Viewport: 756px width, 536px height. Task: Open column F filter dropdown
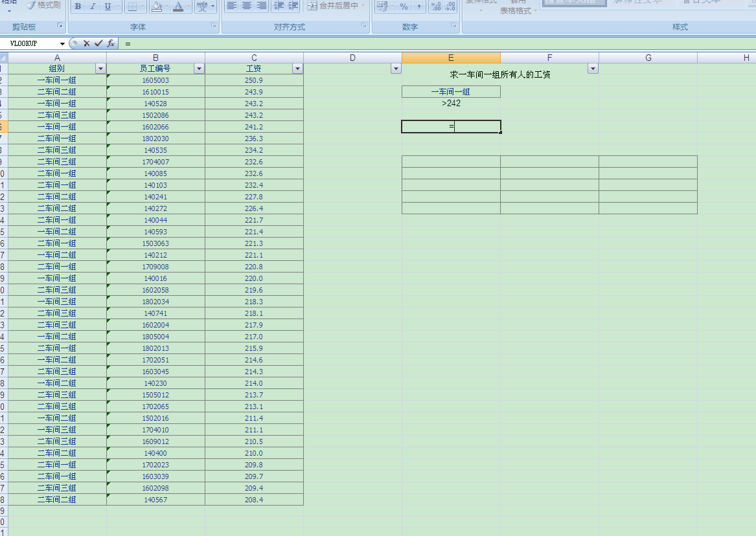tap(593, 69)
